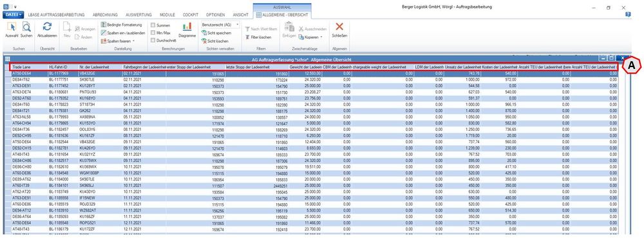Open the Suchen search tool
This screenshot has height=238, width=644.
point(26,30)
